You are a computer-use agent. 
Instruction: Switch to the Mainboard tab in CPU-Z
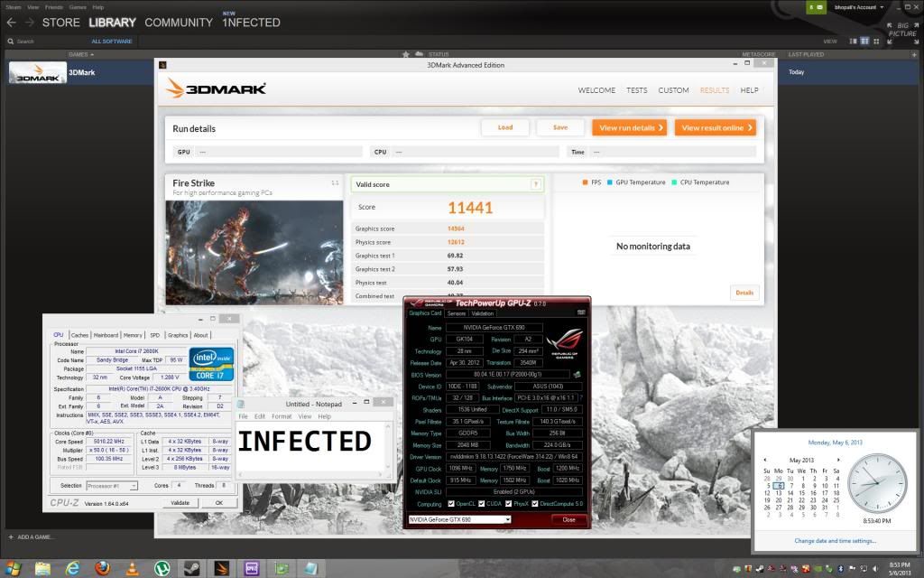[x=106, y=335]
